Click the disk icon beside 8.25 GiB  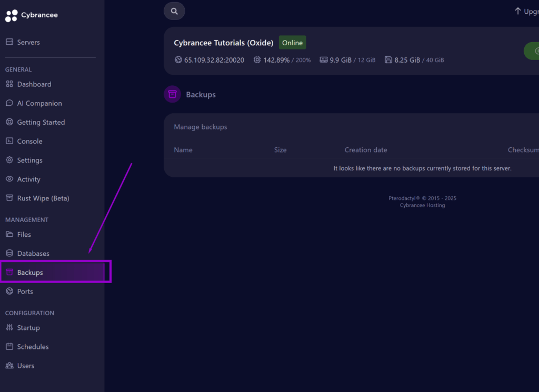[x=388, y=60]
